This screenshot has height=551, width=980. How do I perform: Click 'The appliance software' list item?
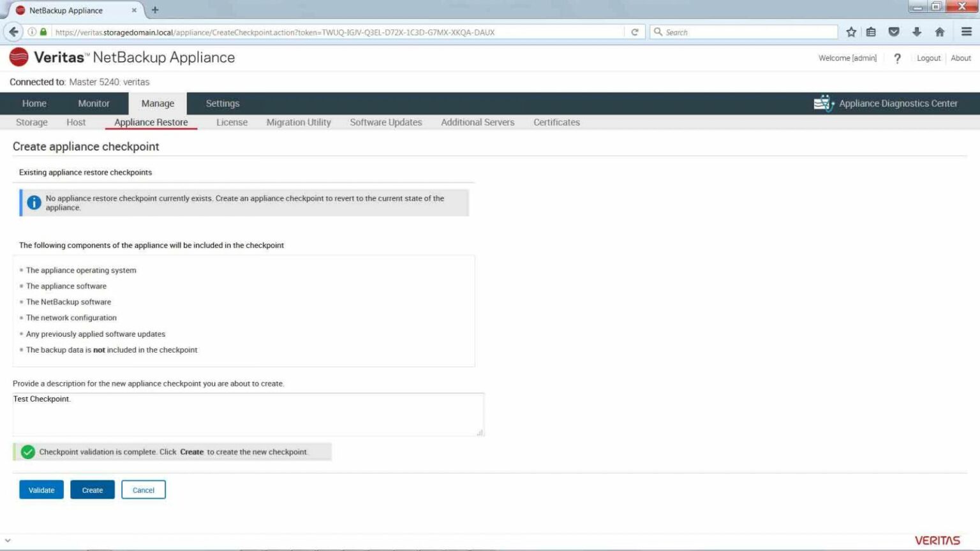point(66,286)
